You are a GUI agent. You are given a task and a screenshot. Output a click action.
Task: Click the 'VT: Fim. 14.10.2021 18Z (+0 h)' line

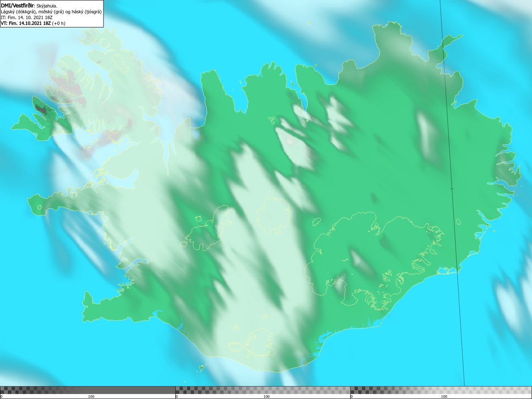point(33,23)
